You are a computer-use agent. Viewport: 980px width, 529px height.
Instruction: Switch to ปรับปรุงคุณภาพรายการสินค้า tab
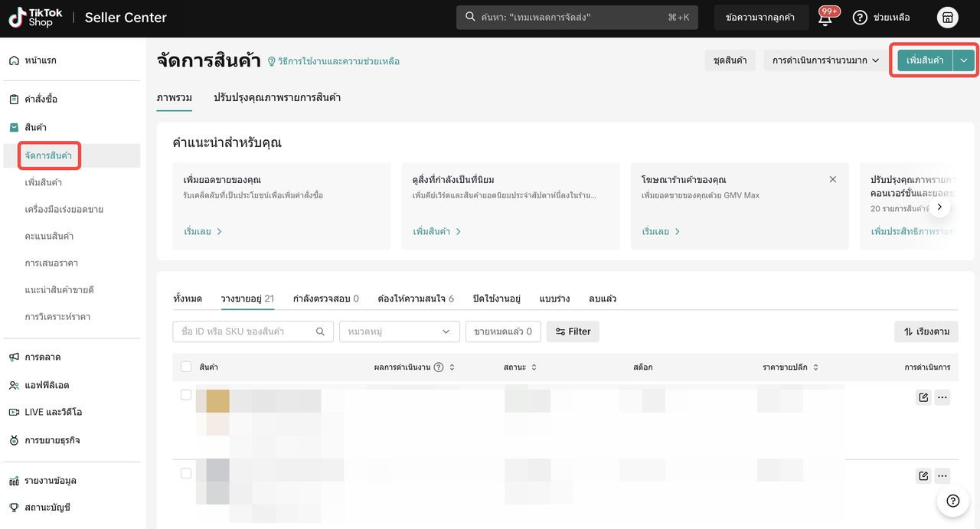click(277, 98)
